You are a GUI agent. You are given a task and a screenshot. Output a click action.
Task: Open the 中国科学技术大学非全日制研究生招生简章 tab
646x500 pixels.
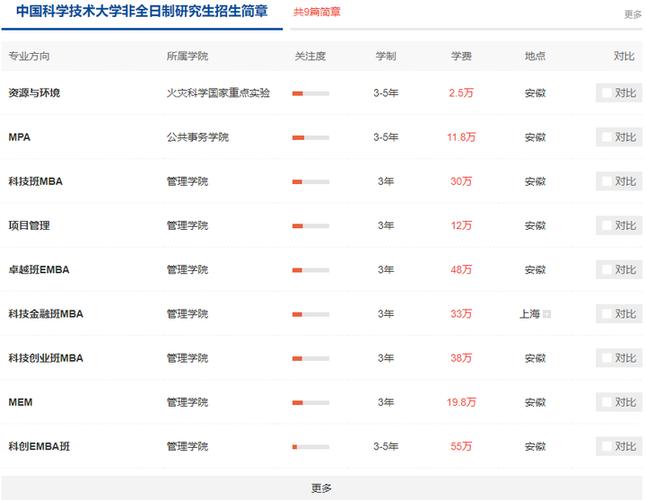[142, 12]
